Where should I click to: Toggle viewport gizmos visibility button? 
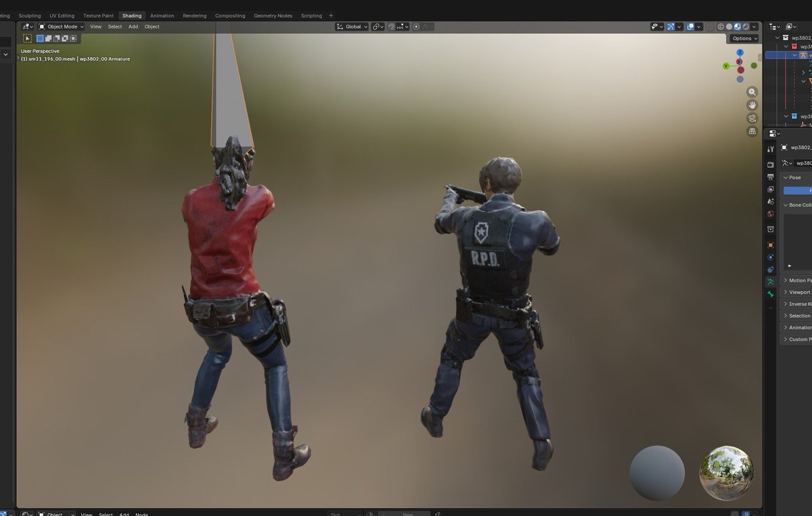(671, 26)
